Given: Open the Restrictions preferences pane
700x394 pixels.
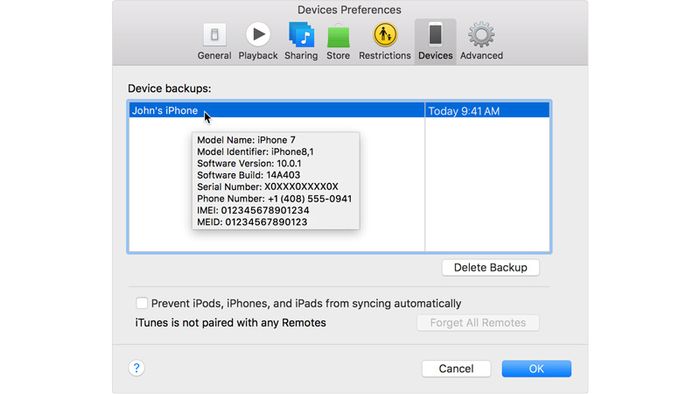Looking at the screenshot, I should (385, 41).
